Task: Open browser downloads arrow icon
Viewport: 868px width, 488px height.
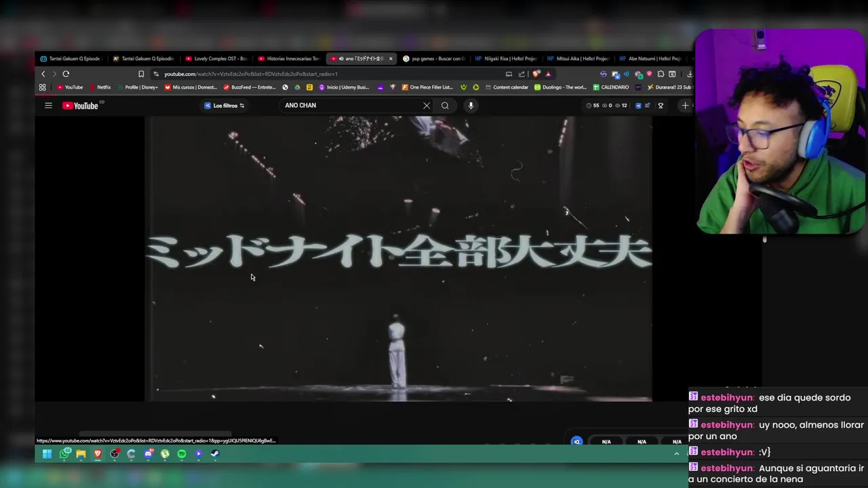Action: tap(689, 74)
